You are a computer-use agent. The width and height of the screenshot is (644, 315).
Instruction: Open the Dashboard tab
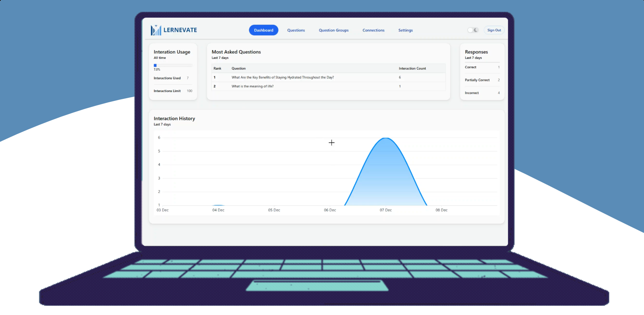263,30
